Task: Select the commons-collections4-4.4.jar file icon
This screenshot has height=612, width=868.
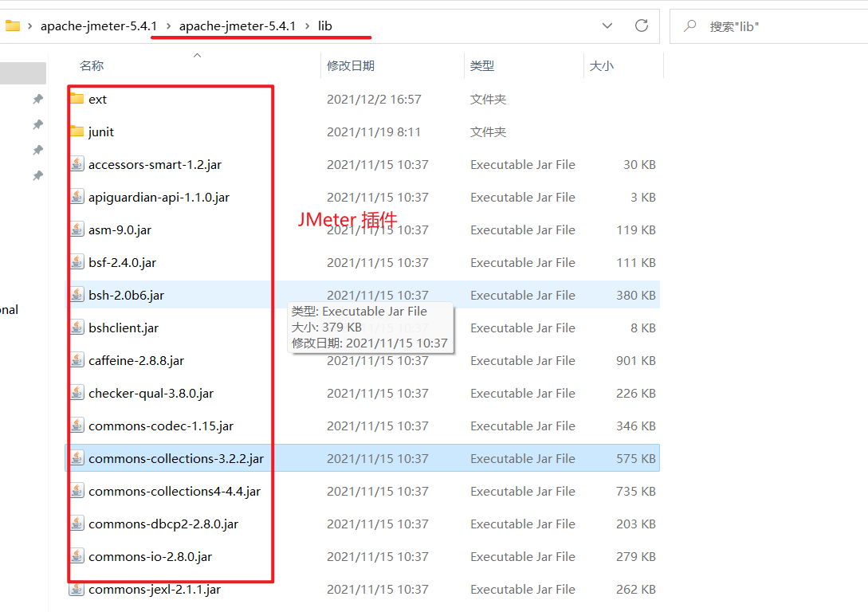Action: pyautogui.click(x=77, y=491)
